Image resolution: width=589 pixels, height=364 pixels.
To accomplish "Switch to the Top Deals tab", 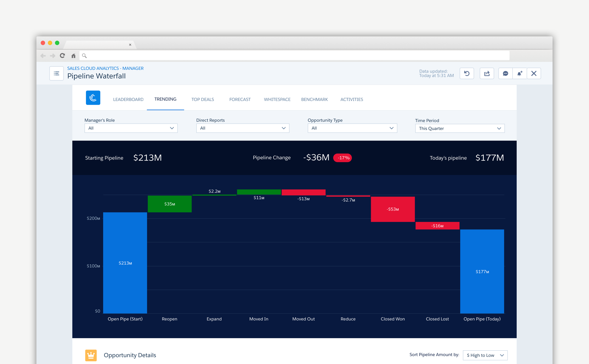I will [x=203, y=99].
